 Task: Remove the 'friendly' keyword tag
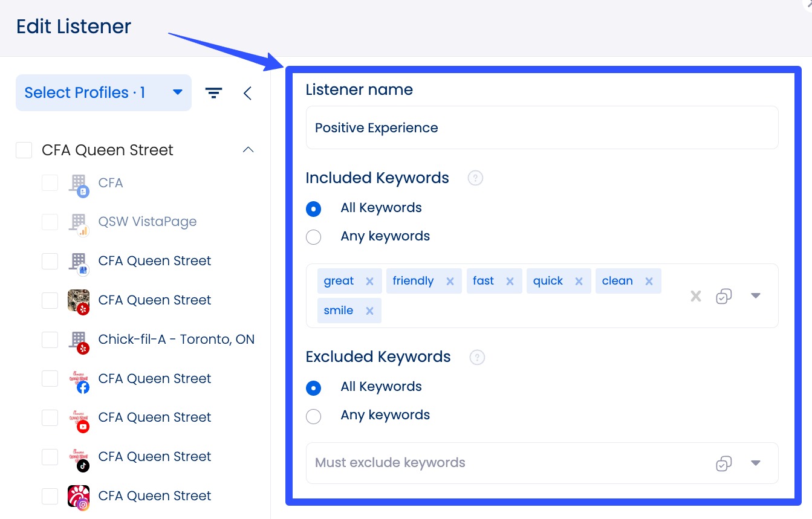pyautogui.click(x=450, y=282)
